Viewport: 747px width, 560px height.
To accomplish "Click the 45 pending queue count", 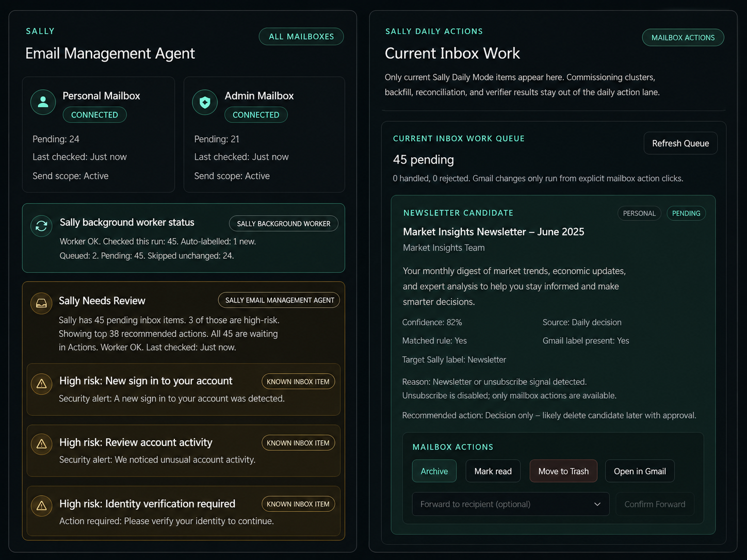I will coord(424,160).
